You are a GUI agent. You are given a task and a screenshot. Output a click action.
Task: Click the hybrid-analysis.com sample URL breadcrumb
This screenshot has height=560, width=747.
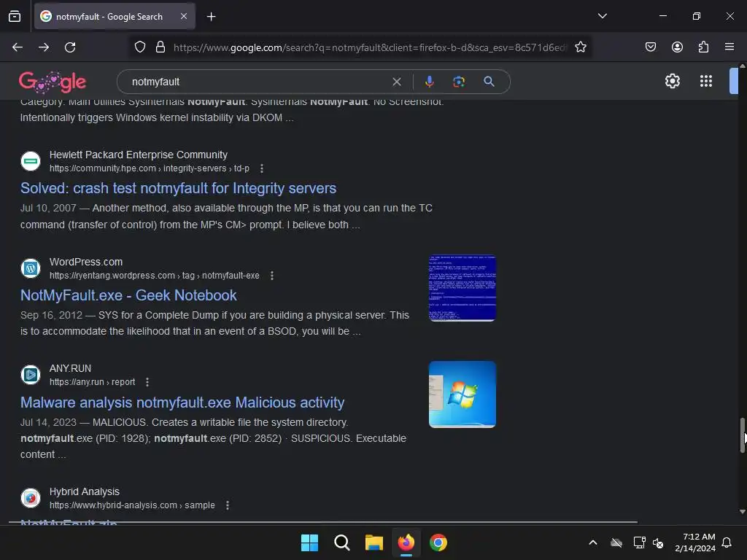(132, 505)
